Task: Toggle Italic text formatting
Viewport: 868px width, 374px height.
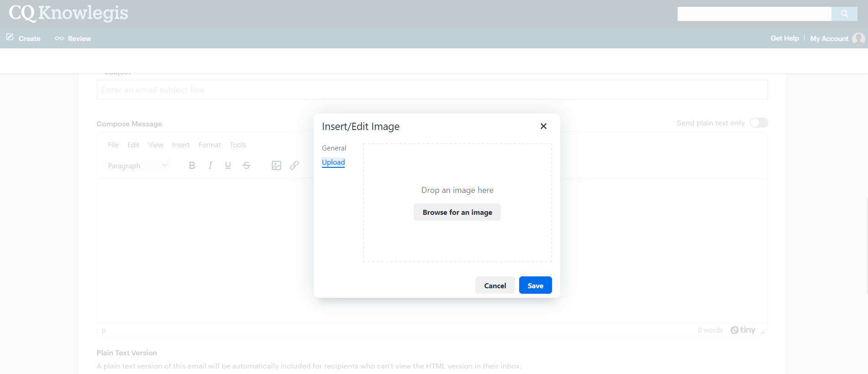Action: (x=210, y=166)
